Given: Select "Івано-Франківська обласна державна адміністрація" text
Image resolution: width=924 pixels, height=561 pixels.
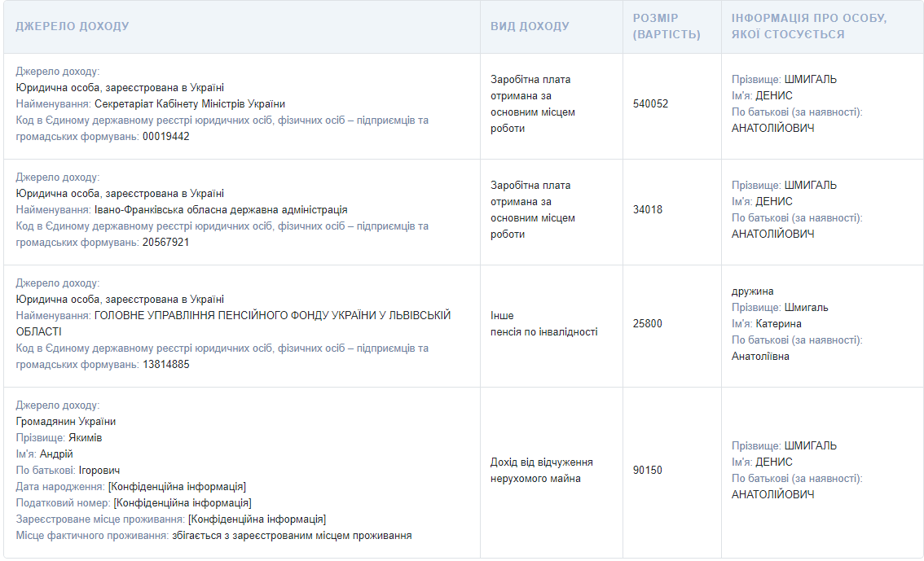Looking at the screenshot, I should (x=221, y=209).
